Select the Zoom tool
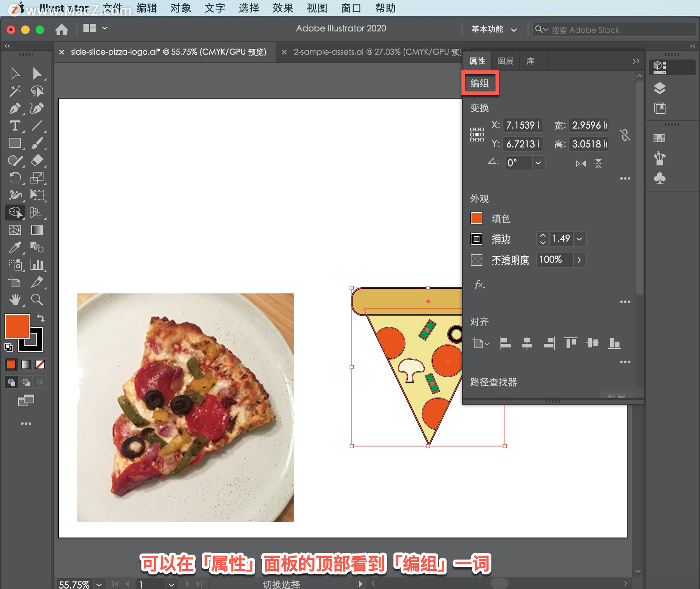The image size is (700, 589). 37,300
